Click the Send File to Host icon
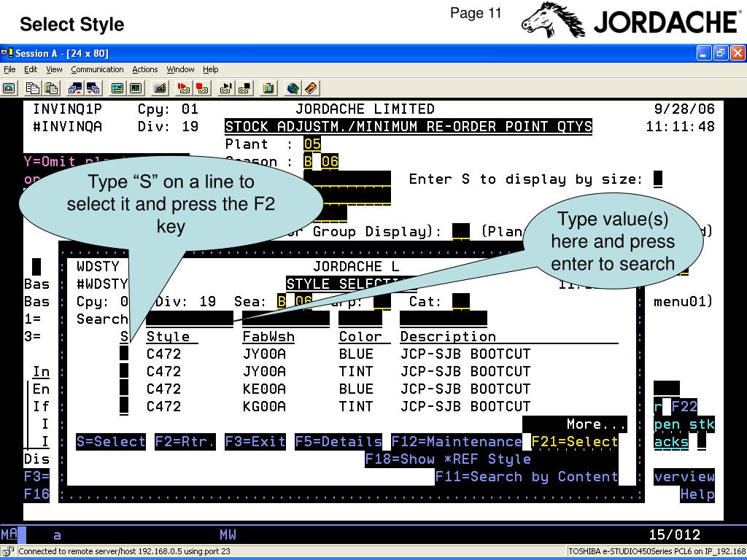 point(75,88)
